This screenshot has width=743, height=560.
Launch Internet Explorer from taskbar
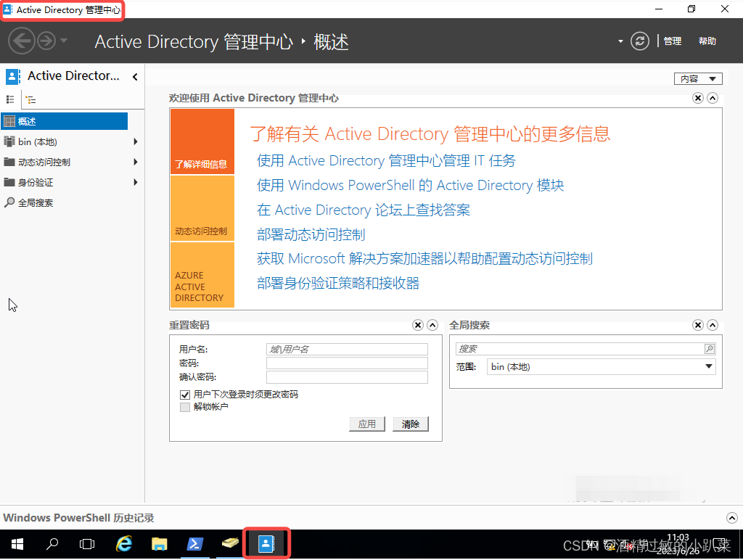point(123,544)
